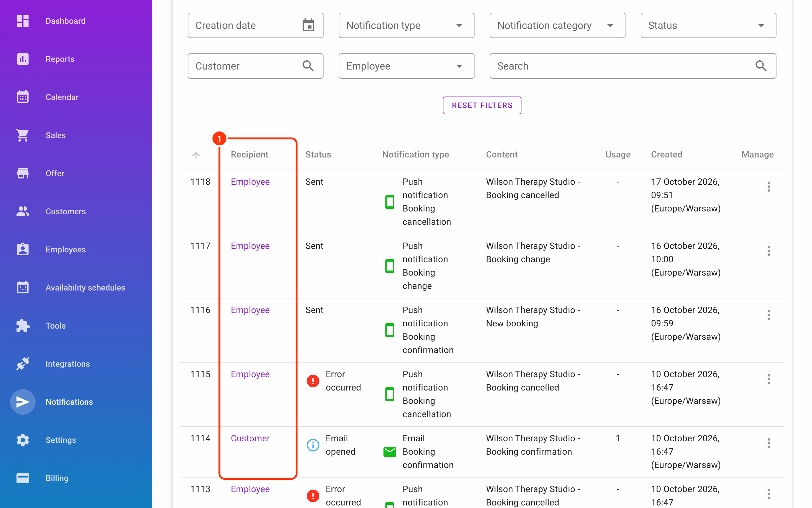Screen dimensions: 812x508
Task: Click error status icon in row 1115
Action: (313, 381)
